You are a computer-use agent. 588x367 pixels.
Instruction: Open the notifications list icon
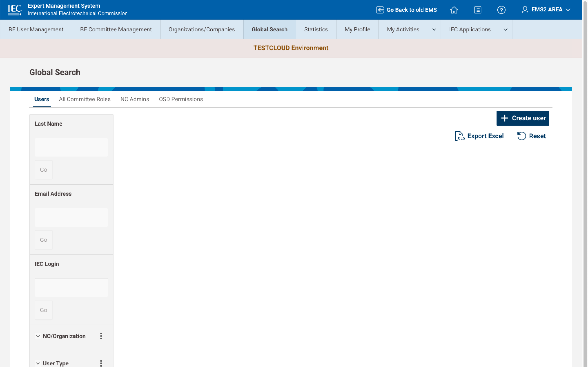tap(478, 10)
